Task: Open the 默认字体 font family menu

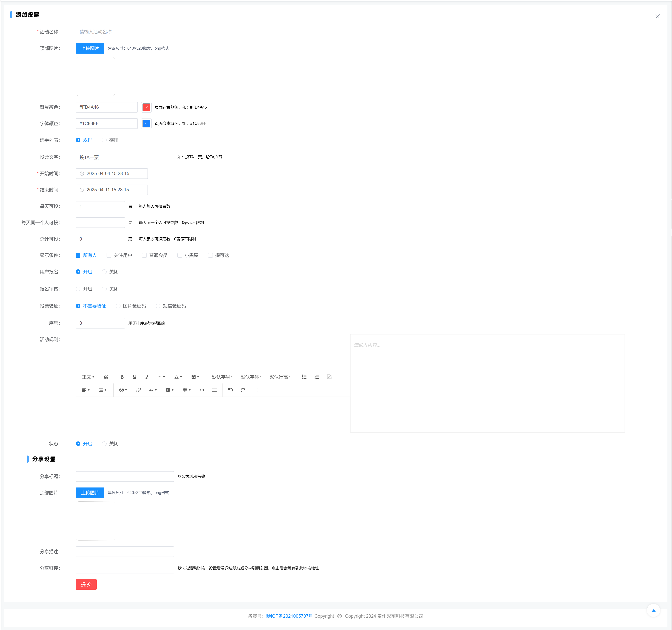Action: (x=250, y=377)
